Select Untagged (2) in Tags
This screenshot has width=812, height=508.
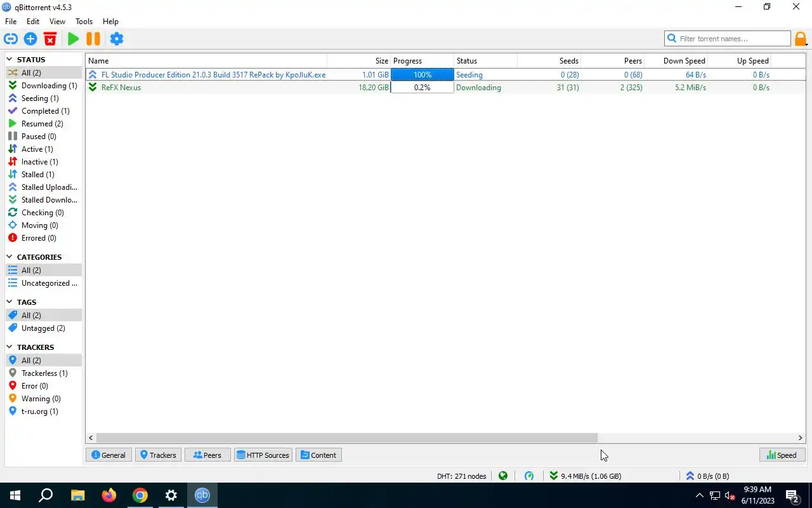[x=43, y=328]
